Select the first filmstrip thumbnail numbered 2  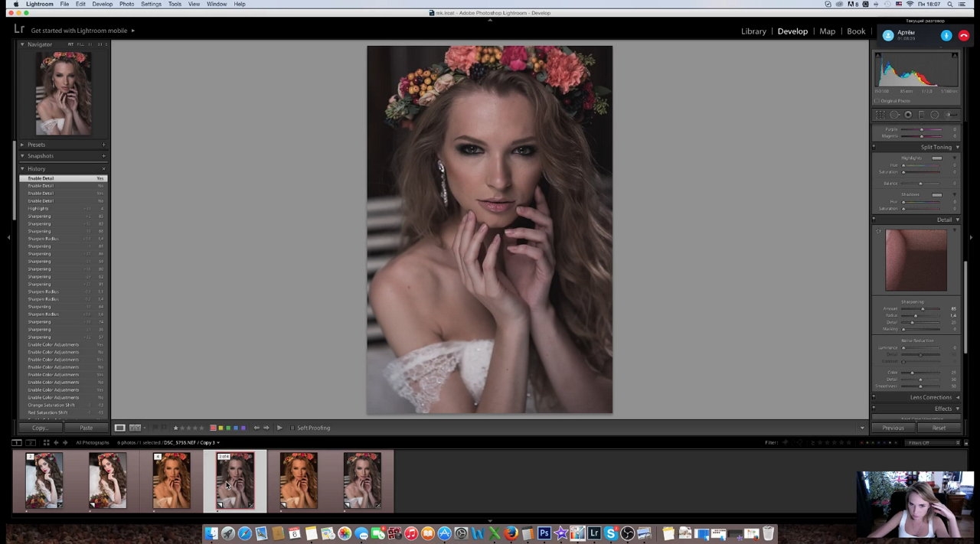(x=44, y=480)
